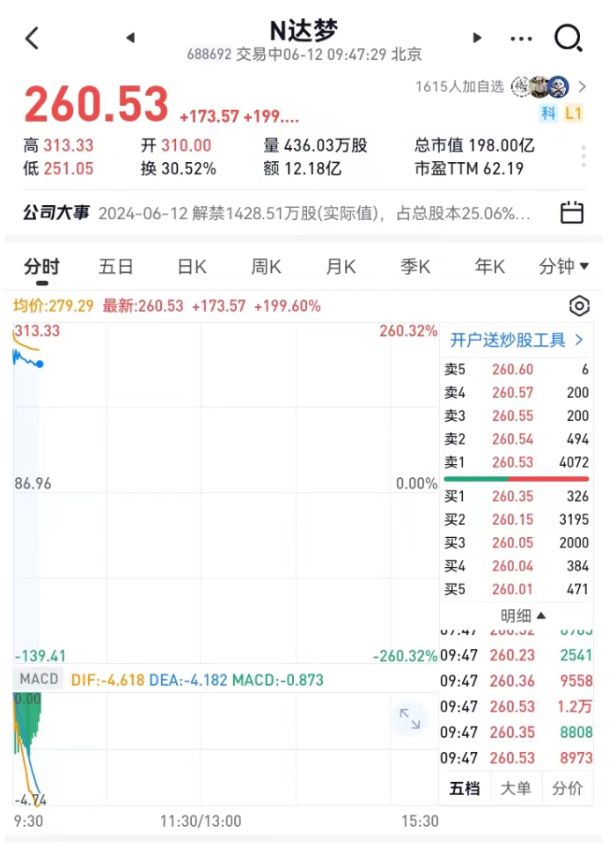Viewport: 616px width, 847px height.
Task: Go to previous stock with left triangle
Action: coord(130,38)
